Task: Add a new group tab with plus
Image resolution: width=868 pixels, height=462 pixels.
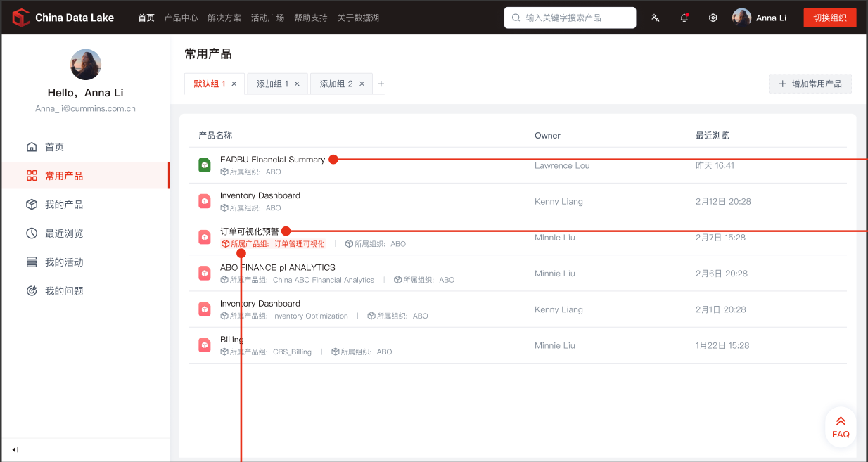Action: (x=381, y=84)
